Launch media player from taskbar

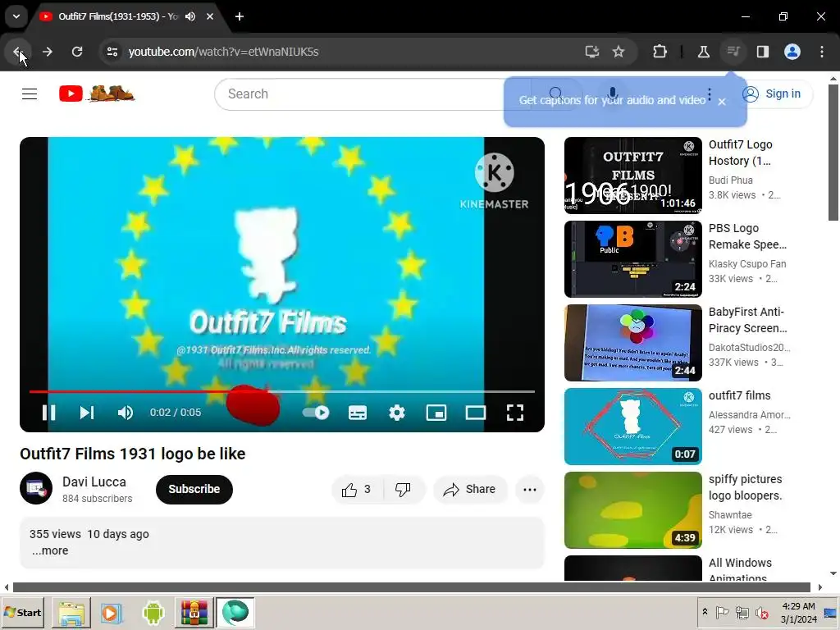click(112, 612)
